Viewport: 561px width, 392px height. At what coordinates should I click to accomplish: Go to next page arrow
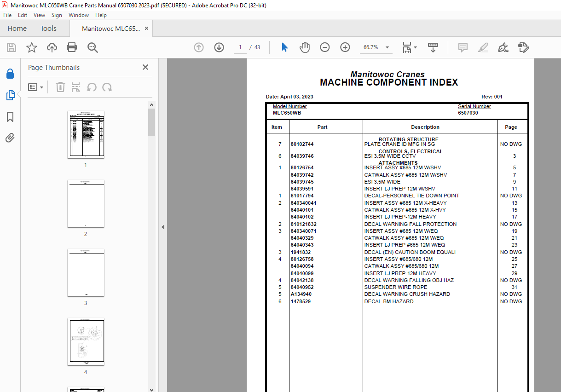tap(219, 47)
